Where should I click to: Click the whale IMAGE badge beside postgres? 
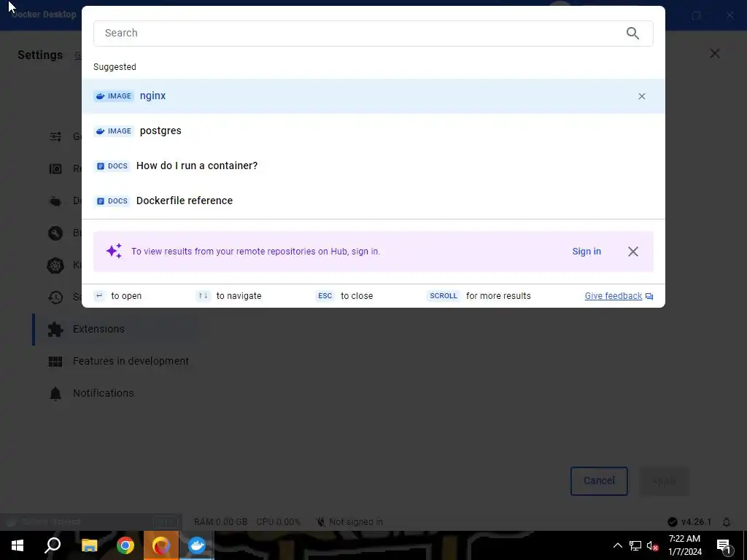[114, 131]
